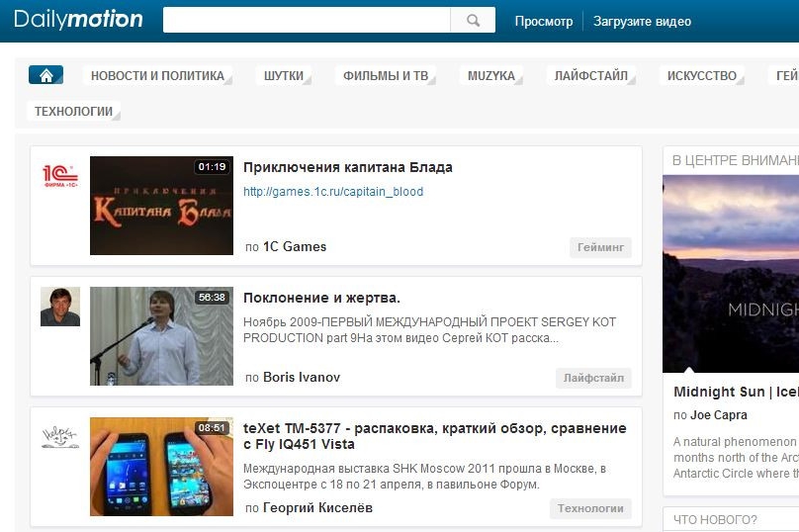Click the Гейминг category tag
This screenshot has width=799, height=532.
pyautogui.click(x=600, y=247)
